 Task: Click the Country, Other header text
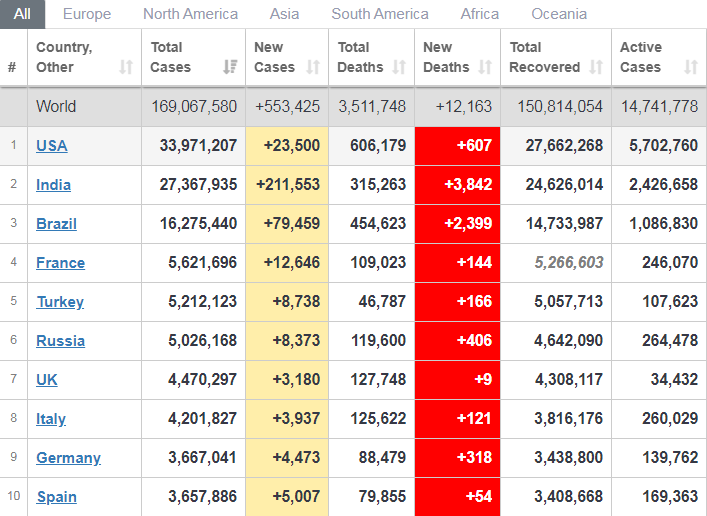(64, 57)
